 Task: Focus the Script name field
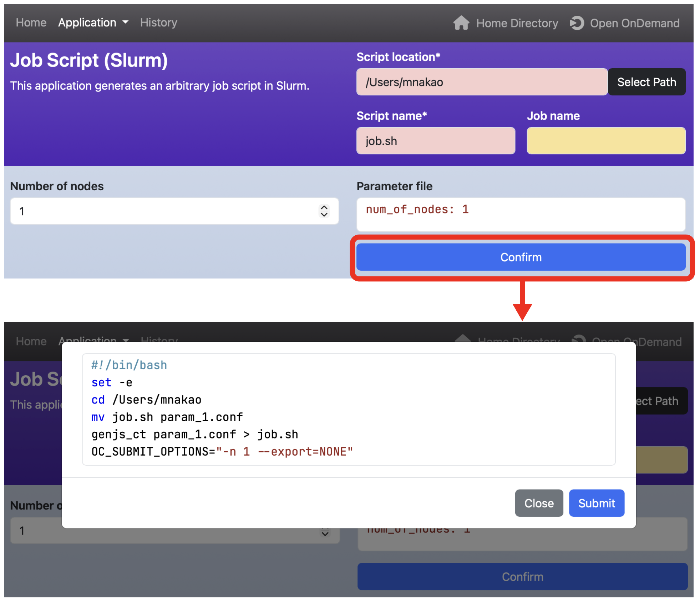click(x=436, y=141)
